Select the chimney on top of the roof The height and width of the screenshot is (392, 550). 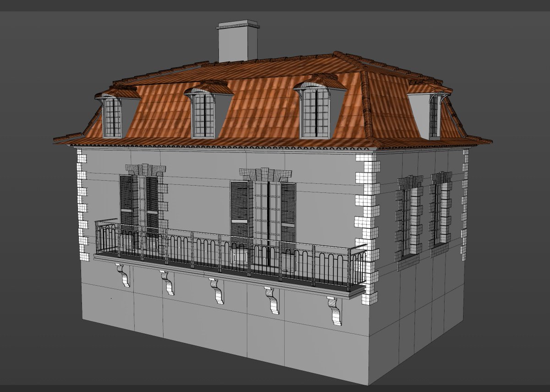point(238,41)
